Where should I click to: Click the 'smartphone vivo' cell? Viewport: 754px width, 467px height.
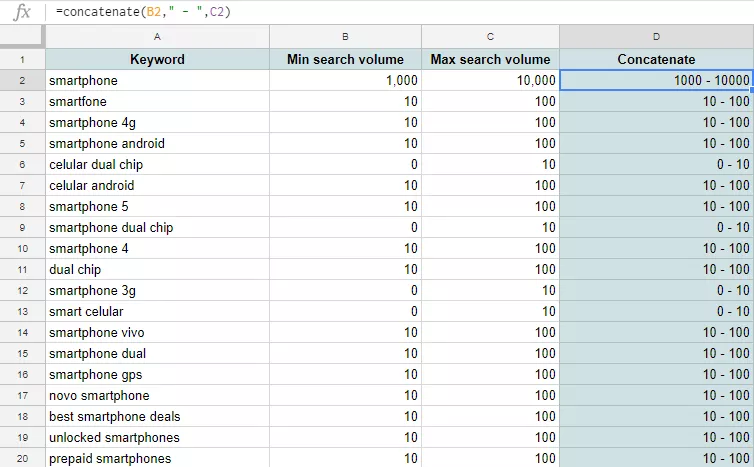(157, 332)
